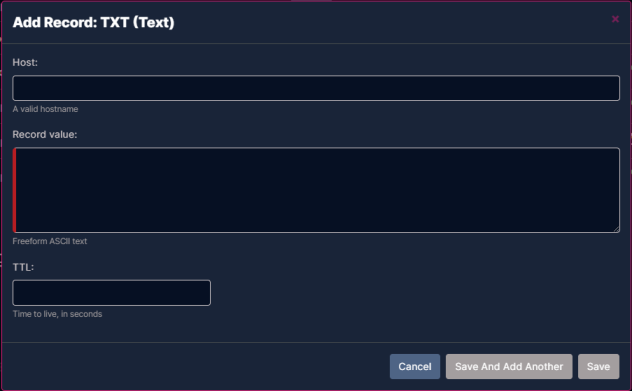Viewport: 632px width, 391px height.
Task: Click the TTL: label
Action: (x=23, y=267)
